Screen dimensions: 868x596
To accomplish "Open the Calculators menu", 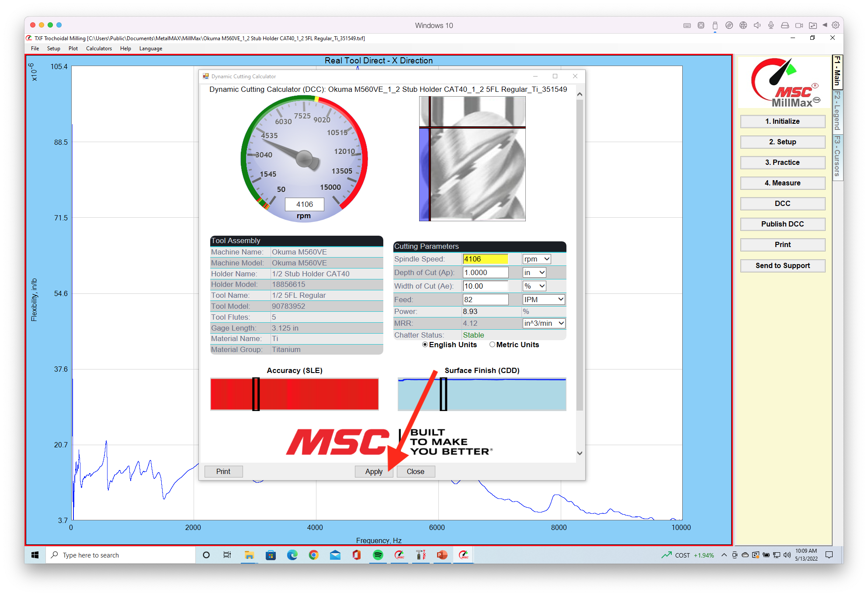I will tap(99, 49).
